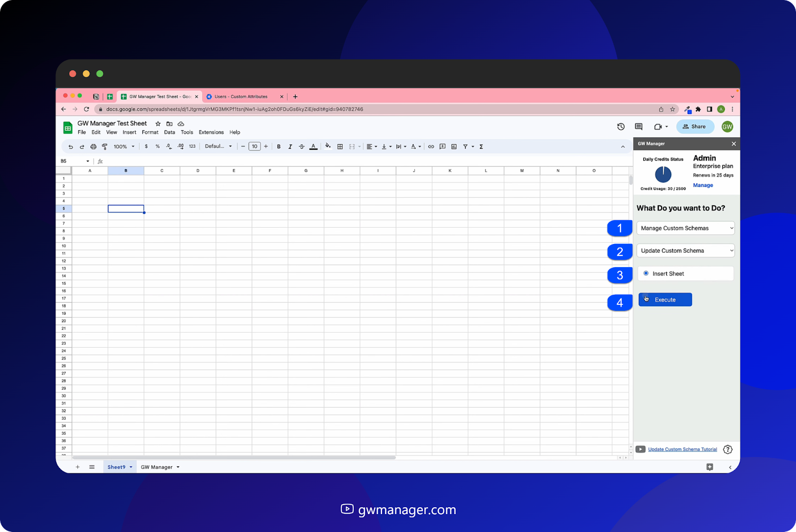Open the Manage Custom Schemas dropdown
The image size is (796, 532).
point(686,228)
